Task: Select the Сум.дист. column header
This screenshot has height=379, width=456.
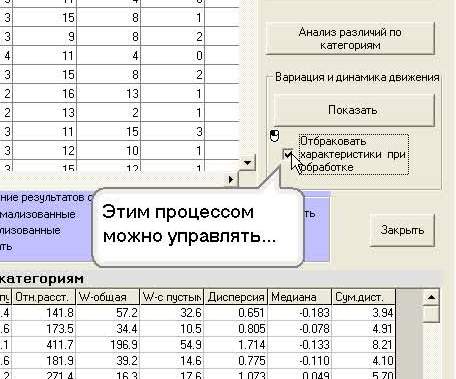Action: (x=363, y=297)
